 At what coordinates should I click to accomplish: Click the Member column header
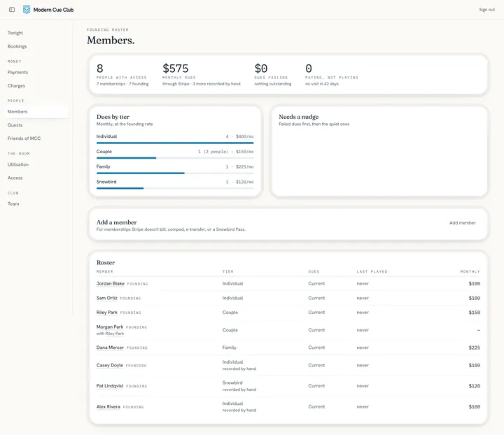(x=105, y=271)
